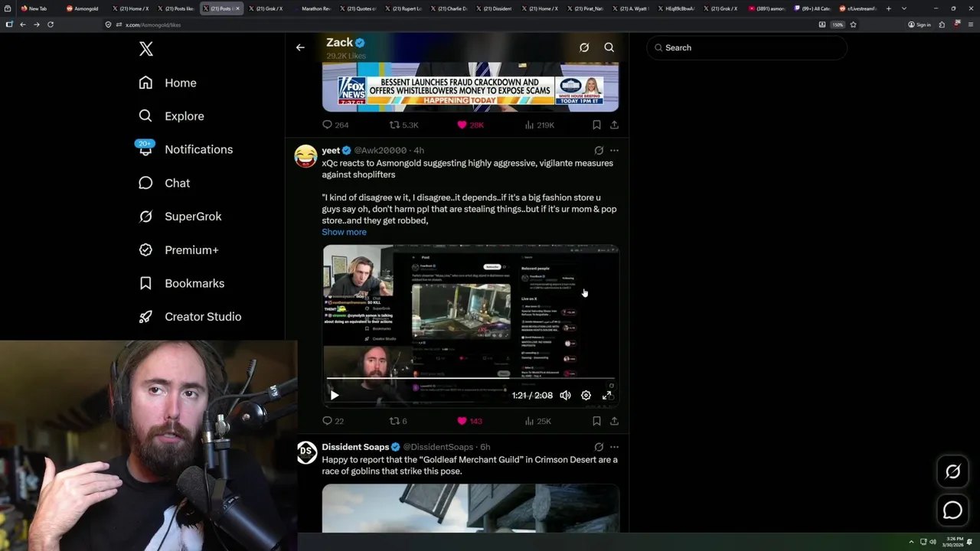
Task: List all tabs via the chevron dropdown
Action: pyautogui.click(x=904, y=8)
